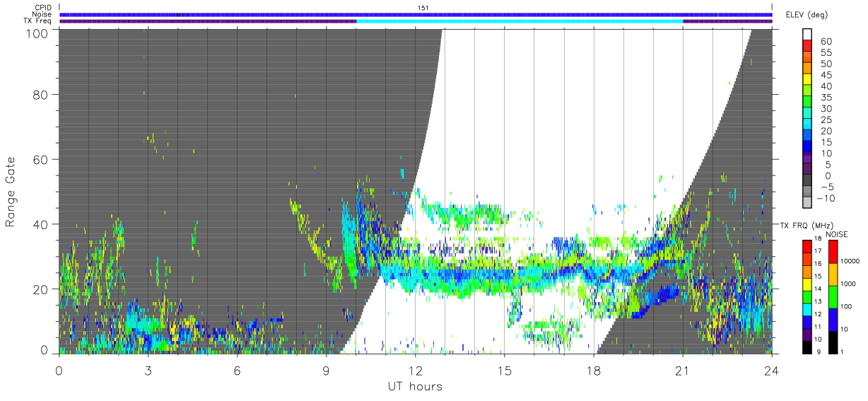The image size is (868, 401).
Task: Click x-axis tick label '24'
Action: click(771, 371)
